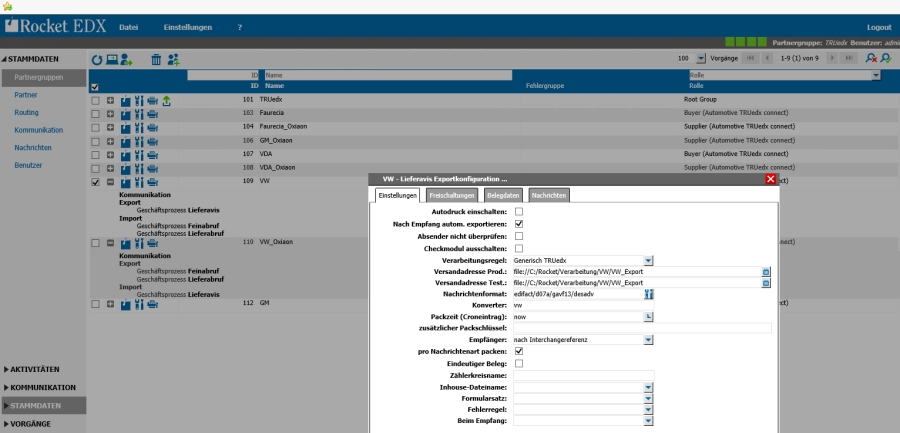
Task: Click browse icon beside Versandadresse Prod. field
Action: 766,272
